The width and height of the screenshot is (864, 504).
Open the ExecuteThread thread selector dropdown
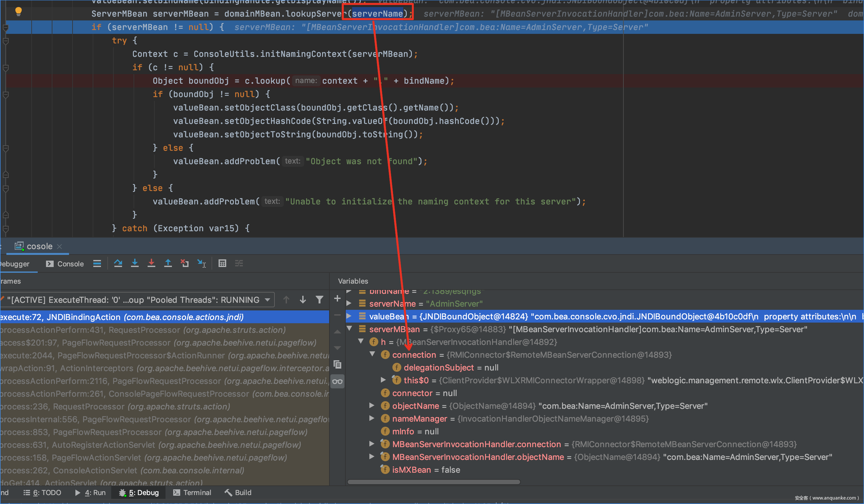[137, 300]
